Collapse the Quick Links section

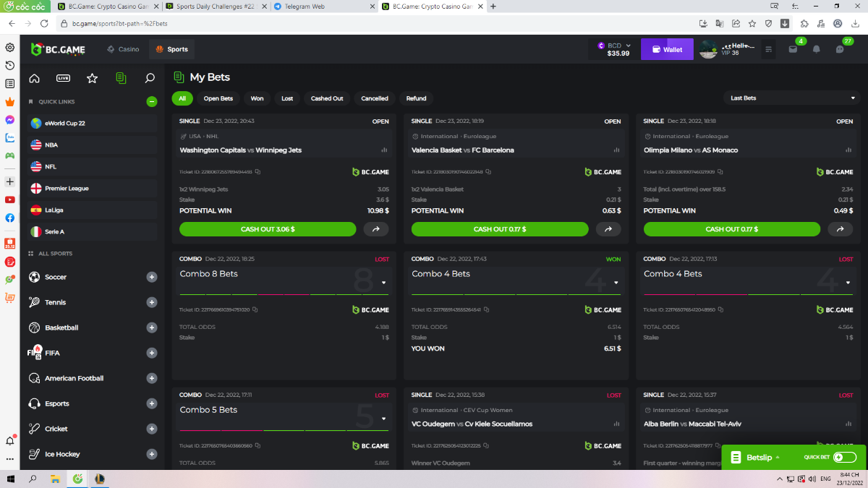[152, 102]
